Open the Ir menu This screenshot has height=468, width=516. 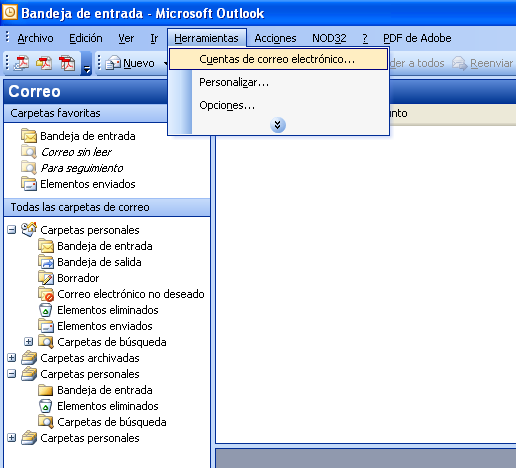pos(154,38)
